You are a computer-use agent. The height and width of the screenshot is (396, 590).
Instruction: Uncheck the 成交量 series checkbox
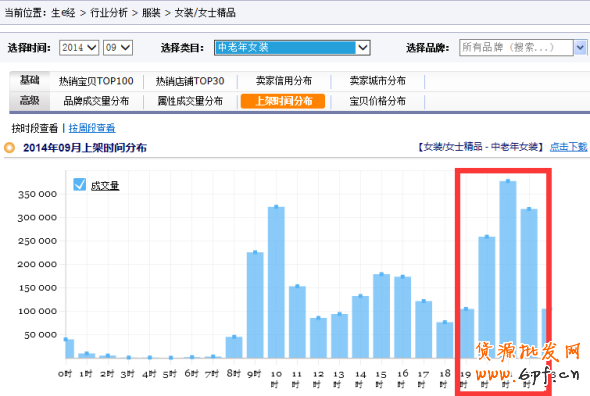tap(79, 184)
